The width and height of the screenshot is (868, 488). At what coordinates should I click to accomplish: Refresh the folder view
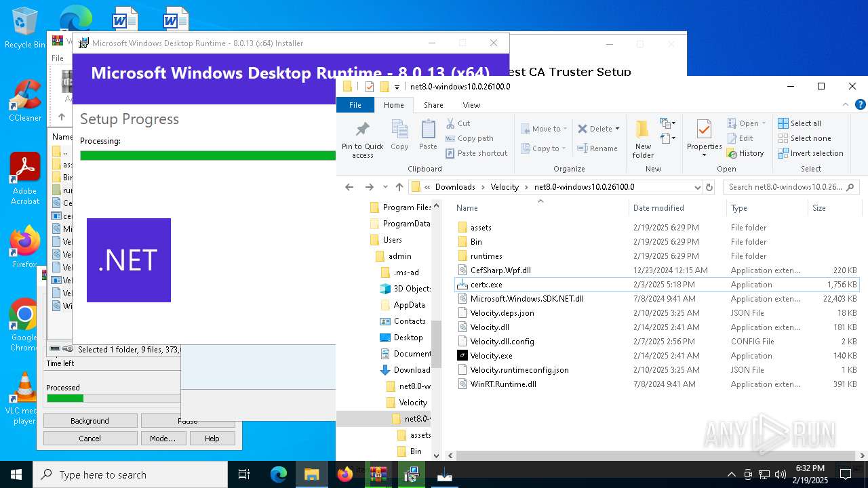click(709, 187)
